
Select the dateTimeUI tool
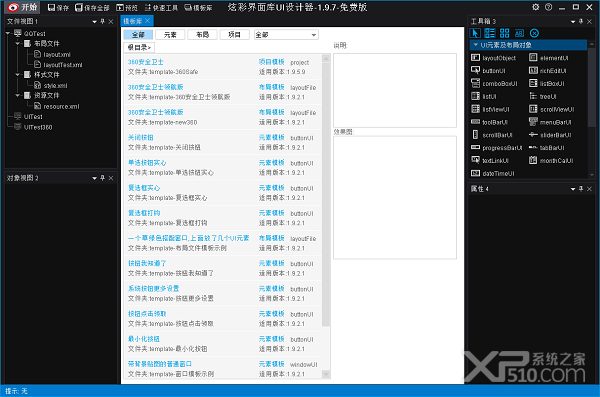tap(493, 173)
